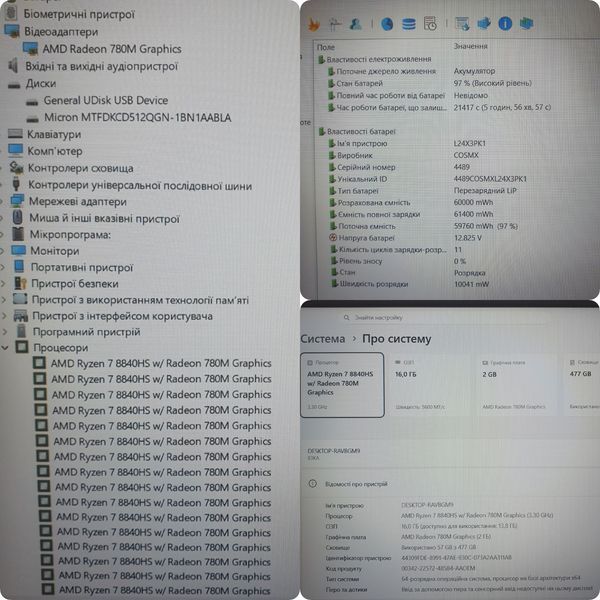The height and width of the screenshot is (600, 600).
Task: Click the flame icon in AIDA64 toolbar
Action: pyautogui.click(x=314, y=24)
